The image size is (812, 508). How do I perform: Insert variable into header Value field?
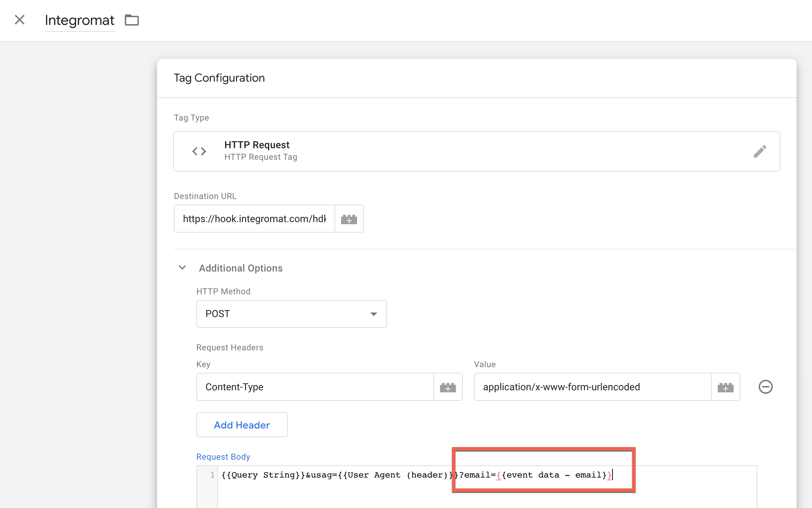[x=726, y=387]
